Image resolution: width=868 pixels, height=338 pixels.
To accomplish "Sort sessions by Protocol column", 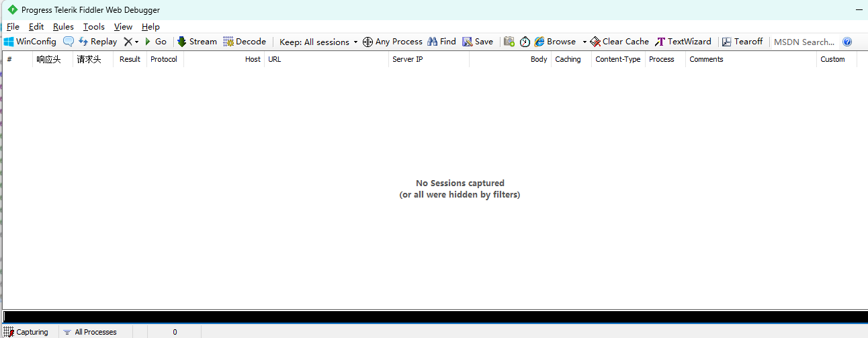I will 165,59.
